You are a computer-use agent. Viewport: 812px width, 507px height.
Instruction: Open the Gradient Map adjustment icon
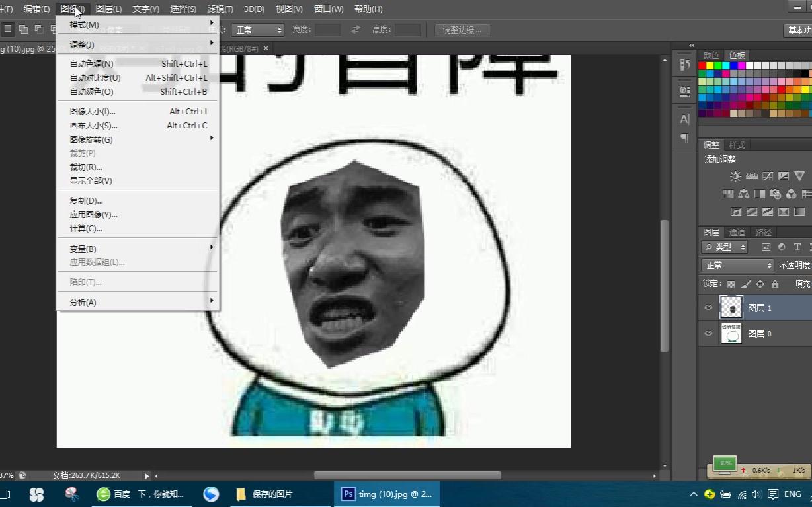(799, 212)
